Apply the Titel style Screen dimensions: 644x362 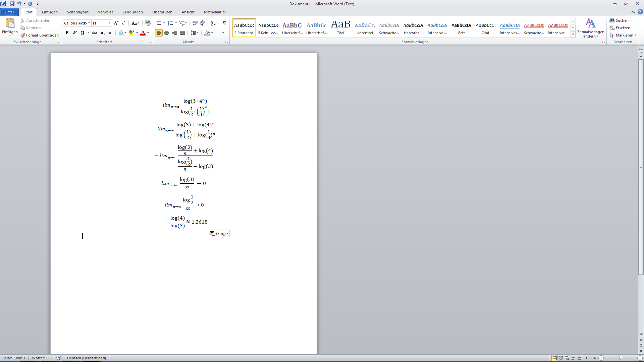pos(340,27)
